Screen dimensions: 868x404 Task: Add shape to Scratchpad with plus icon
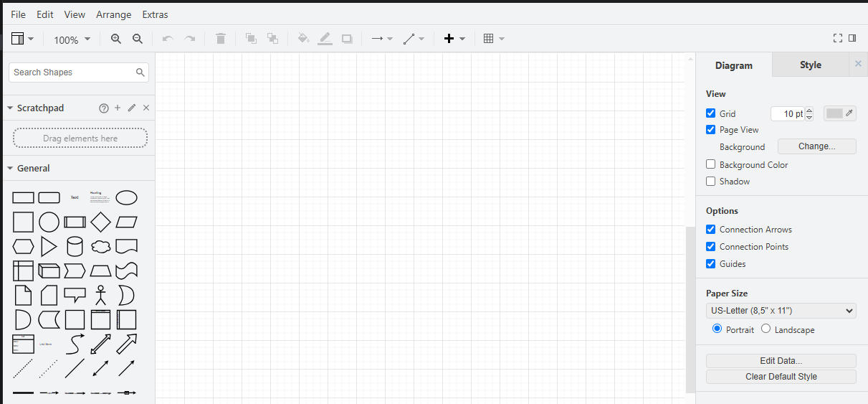(118, 108)
